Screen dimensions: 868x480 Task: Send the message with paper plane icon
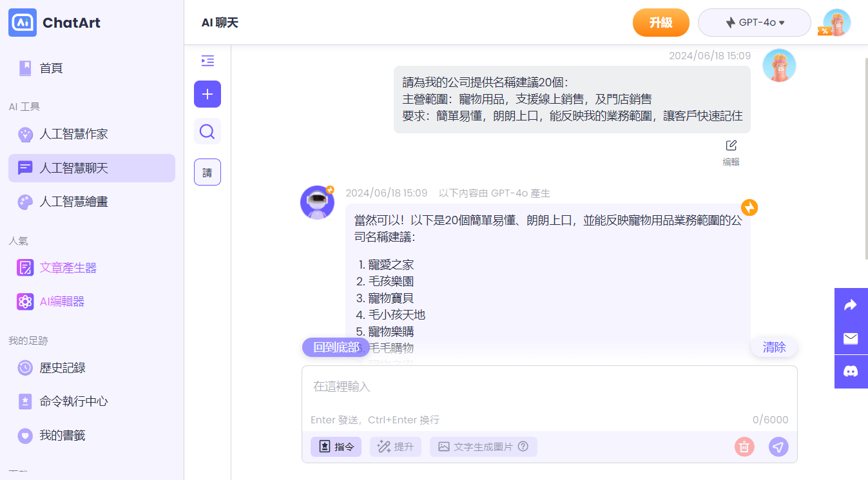778,446
